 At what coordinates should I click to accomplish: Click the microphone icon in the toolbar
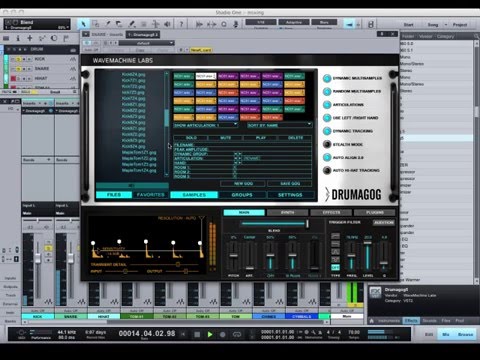point(236,24)
